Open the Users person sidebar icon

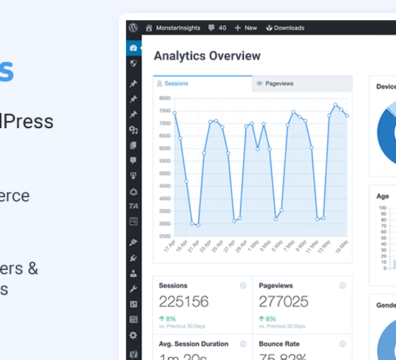click(133, 273)
